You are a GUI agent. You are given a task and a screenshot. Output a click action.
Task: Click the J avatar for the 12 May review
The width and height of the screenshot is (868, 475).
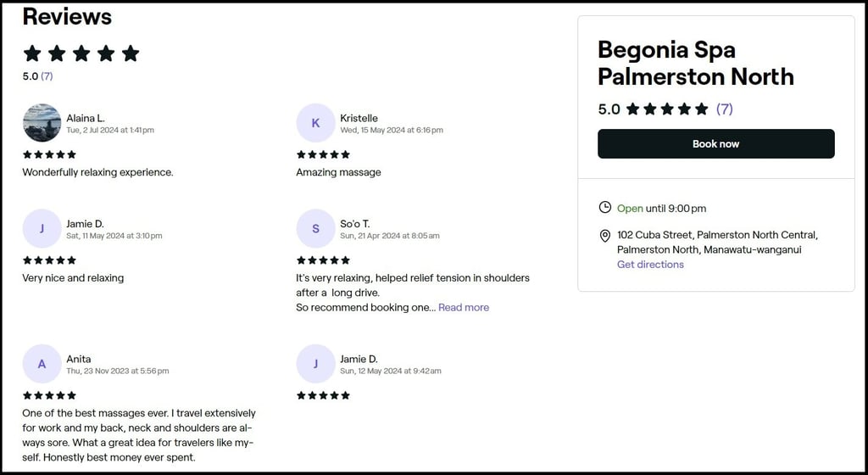click(315, 364)
